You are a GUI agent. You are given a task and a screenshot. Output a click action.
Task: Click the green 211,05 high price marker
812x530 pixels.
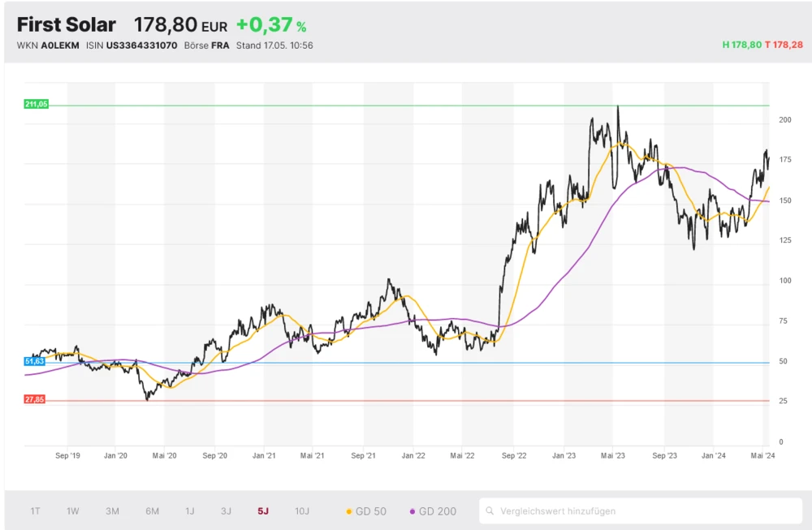point(37,105)
